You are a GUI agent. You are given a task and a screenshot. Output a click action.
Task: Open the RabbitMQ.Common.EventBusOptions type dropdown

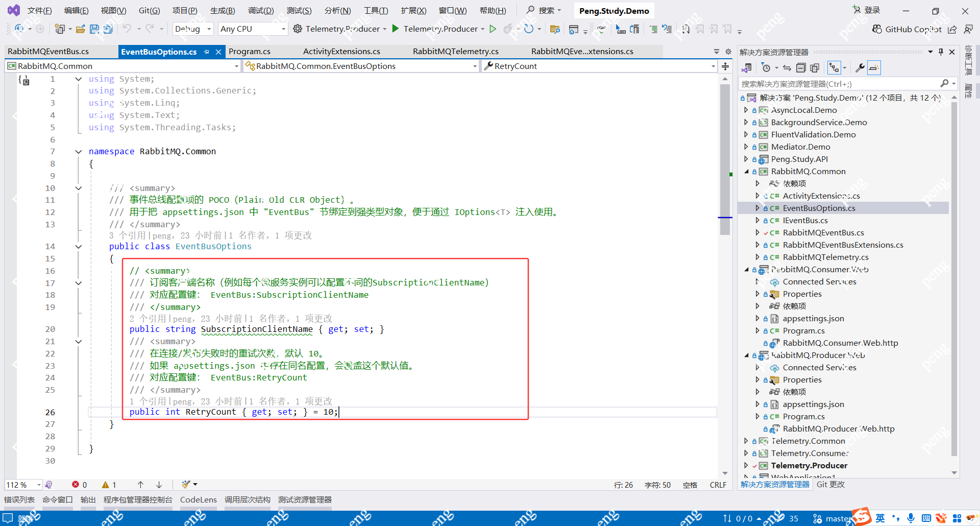click(x=361, y=66)
